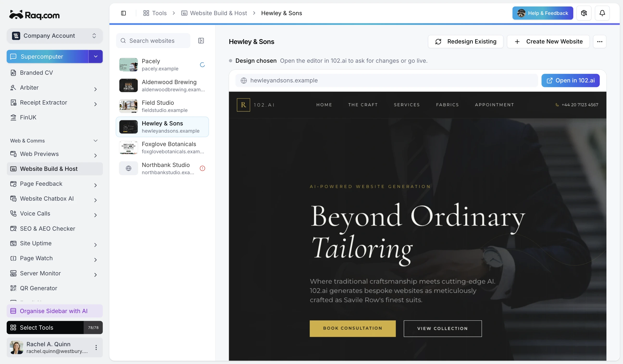This screenshot has height=364, width=623.
Task: Expand the Page Watch chevron
Action: 95,260
